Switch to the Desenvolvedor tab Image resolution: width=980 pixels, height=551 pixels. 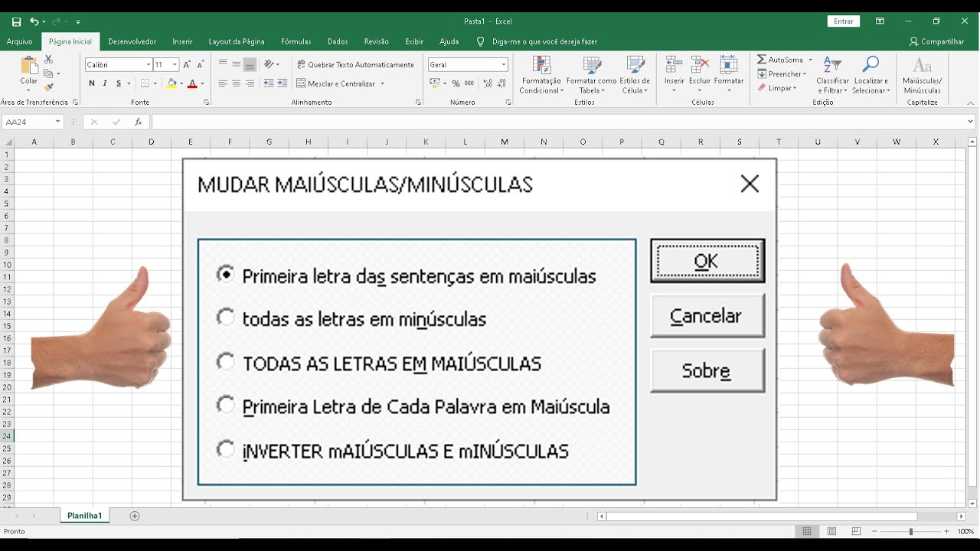click(x=132, y=41)
